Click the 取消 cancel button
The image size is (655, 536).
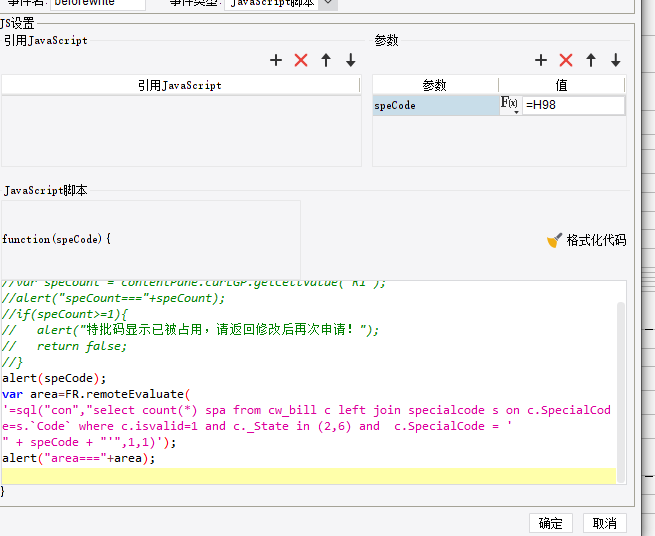604,523
